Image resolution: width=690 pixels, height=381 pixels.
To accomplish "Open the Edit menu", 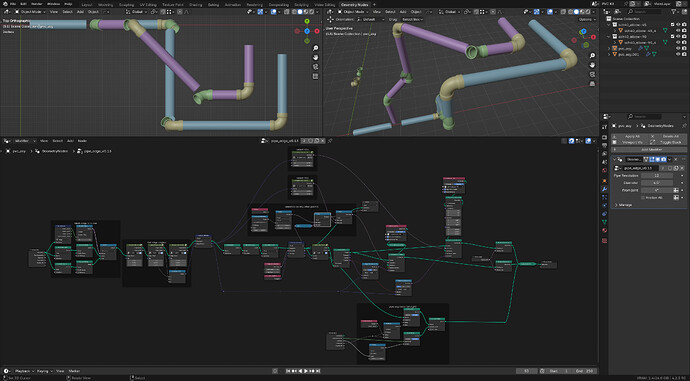I will (23, 4).
